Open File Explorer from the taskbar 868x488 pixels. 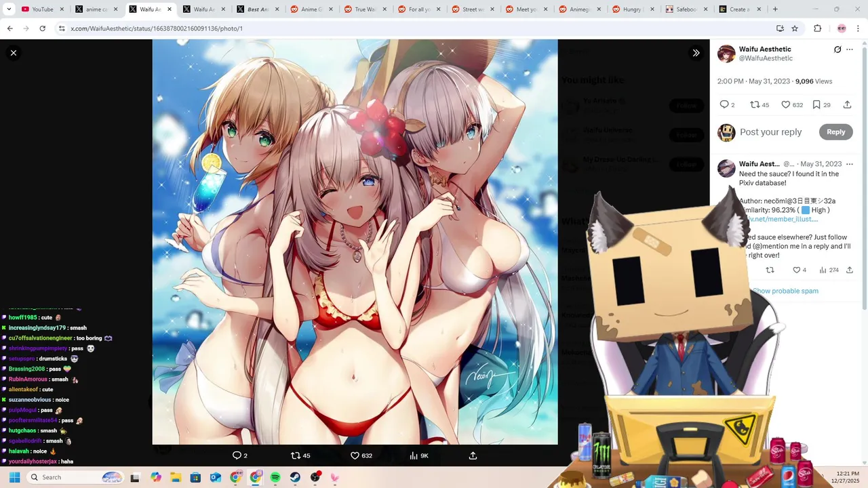(x=176, y=477)
